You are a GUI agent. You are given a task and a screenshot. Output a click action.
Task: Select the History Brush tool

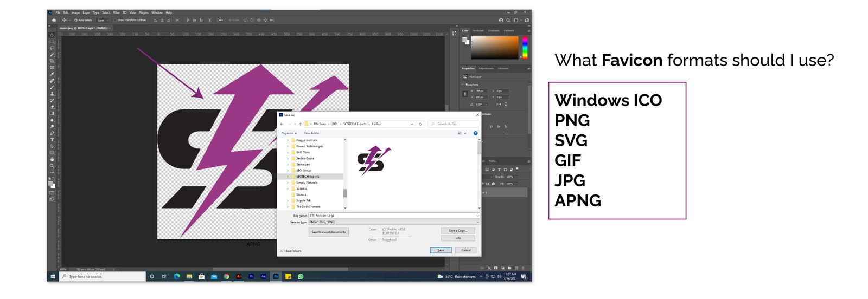pyautogui.click(x=52, y=100)
